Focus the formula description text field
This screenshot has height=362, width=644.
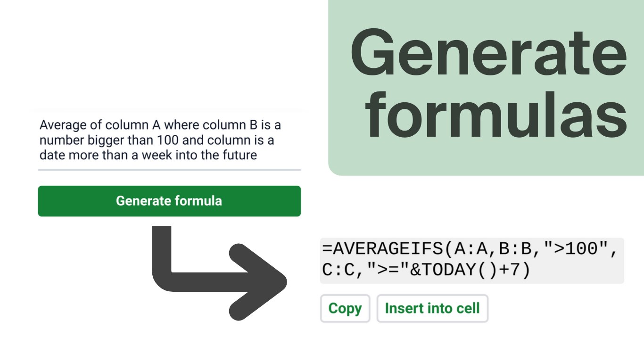(169, 140)
